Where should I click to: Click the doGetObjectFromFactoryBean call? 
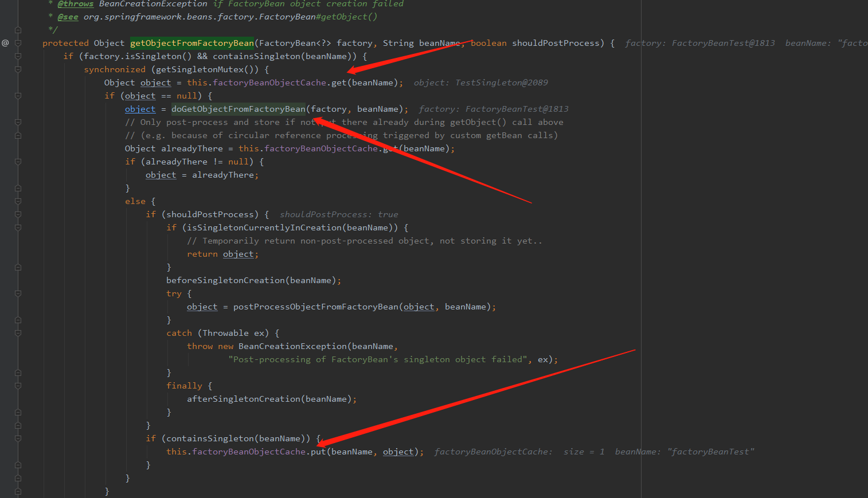click(238, 109)
